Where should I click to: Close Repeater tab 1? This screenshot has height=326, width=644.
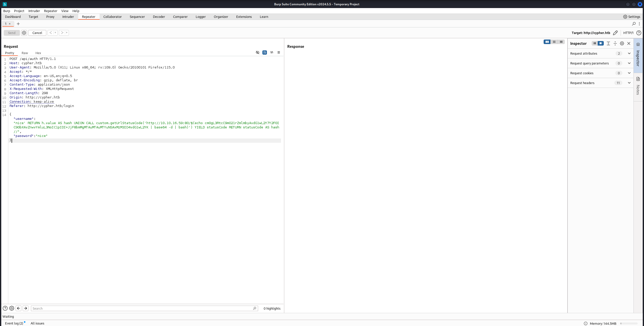point(10,24)
